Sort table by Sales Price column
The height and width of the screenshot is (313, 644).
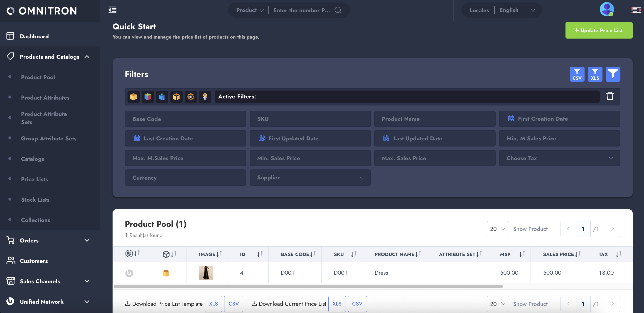tap(578, 254)
